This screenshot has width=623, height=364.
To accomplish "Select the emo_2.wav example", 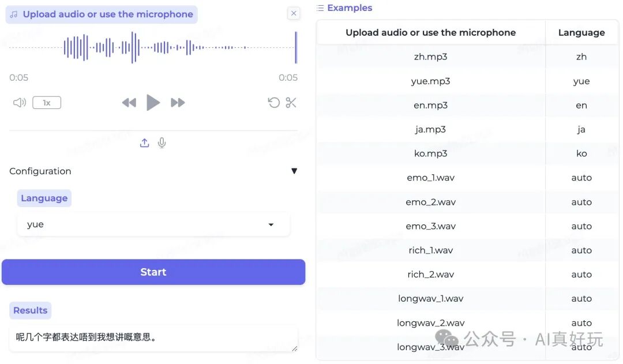I will (430, 202).
